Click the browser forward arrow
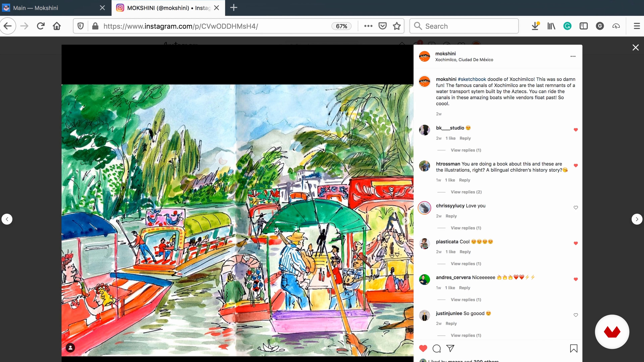The height and width of the screenshot is (362, 644). (x=24, y=26)
